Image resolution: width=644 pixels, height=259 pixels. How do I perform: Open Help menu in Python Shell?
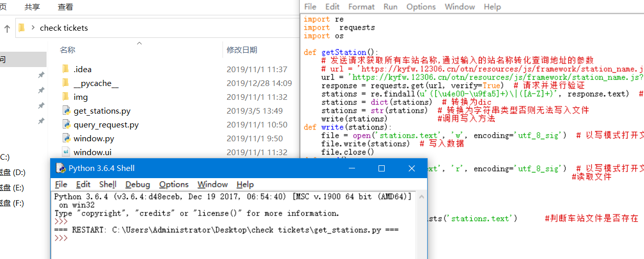(245, 184)
